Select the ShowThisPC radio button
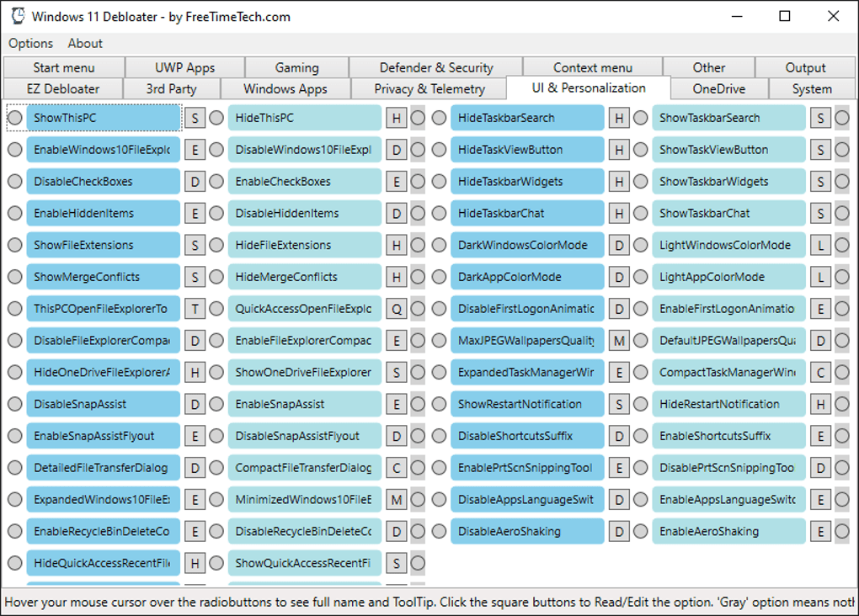859x616 pixels. point(15,118)
